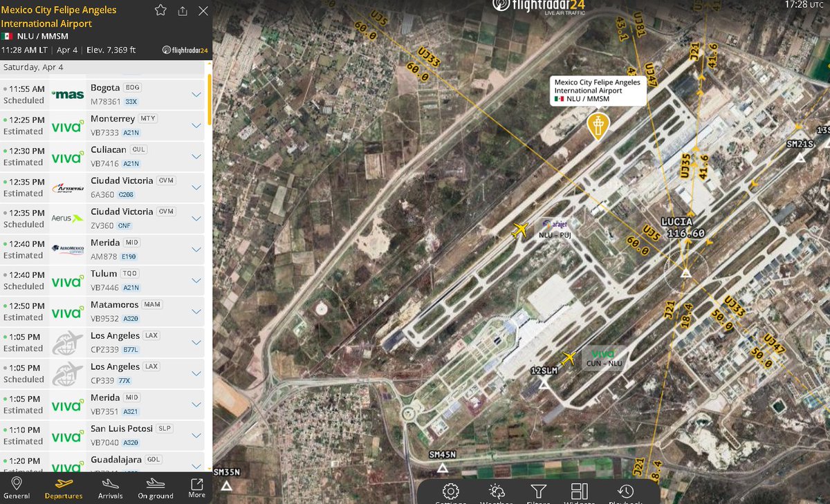Click the 17:28 UTC clock
830x504 pixels.
click(805, 5)
